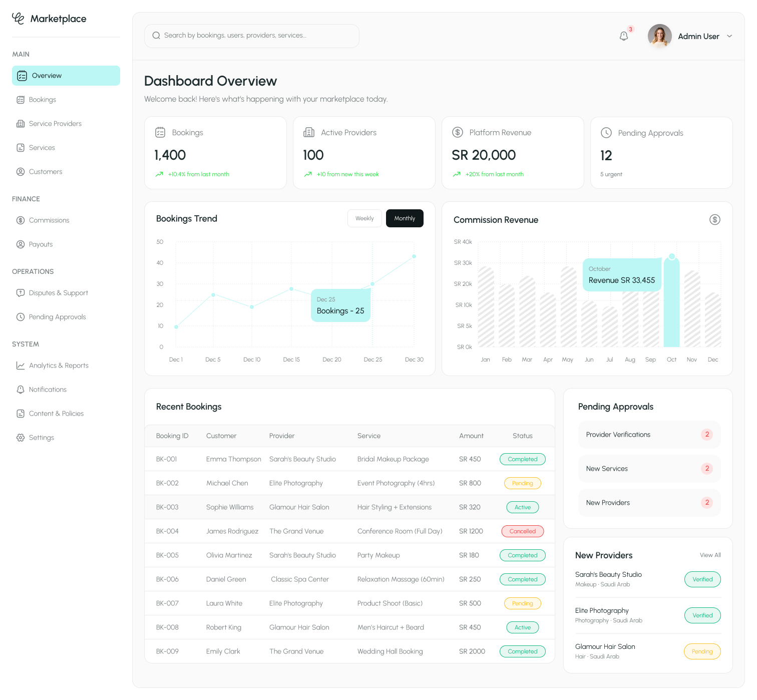Image resolution: width=757 pixels, height=700 pixels.
Task: Click the Commissions dollar icon in sidebar
Action: (x=21, y=220)
